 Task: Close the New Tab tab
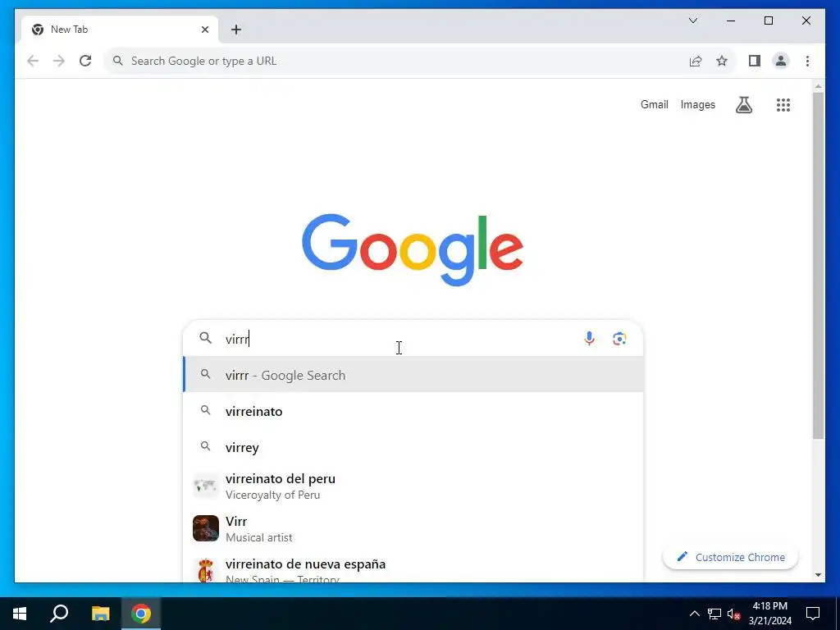(204, 30)
